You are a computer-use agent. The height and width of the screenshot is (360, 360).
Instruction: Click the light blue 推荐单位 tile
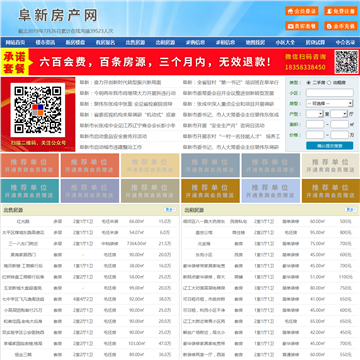coord(271,191)
